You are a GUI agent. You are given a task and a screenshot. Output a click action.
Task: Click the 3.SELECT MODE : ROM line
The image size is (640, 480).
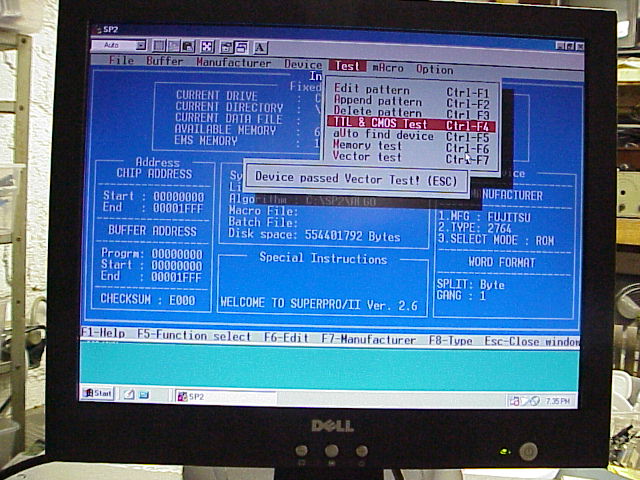tap(496, 240)
